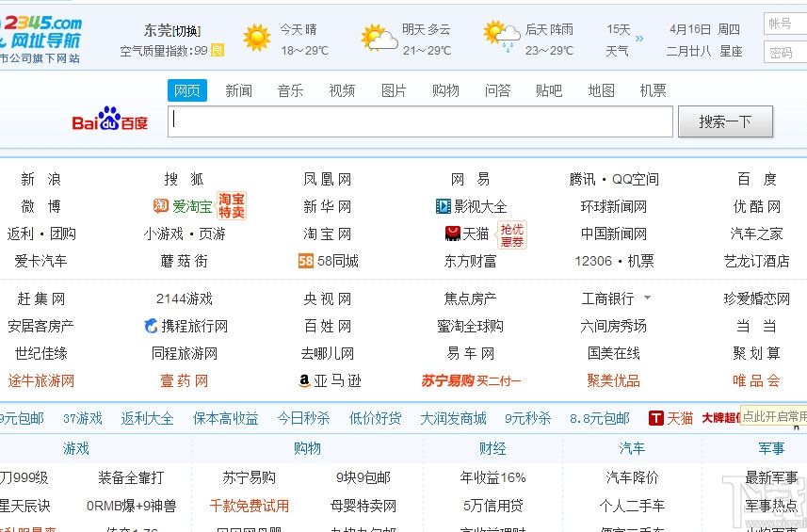Open the 苏宁易购 买二付一 promo link
The image size is (807, 532).
471,380
